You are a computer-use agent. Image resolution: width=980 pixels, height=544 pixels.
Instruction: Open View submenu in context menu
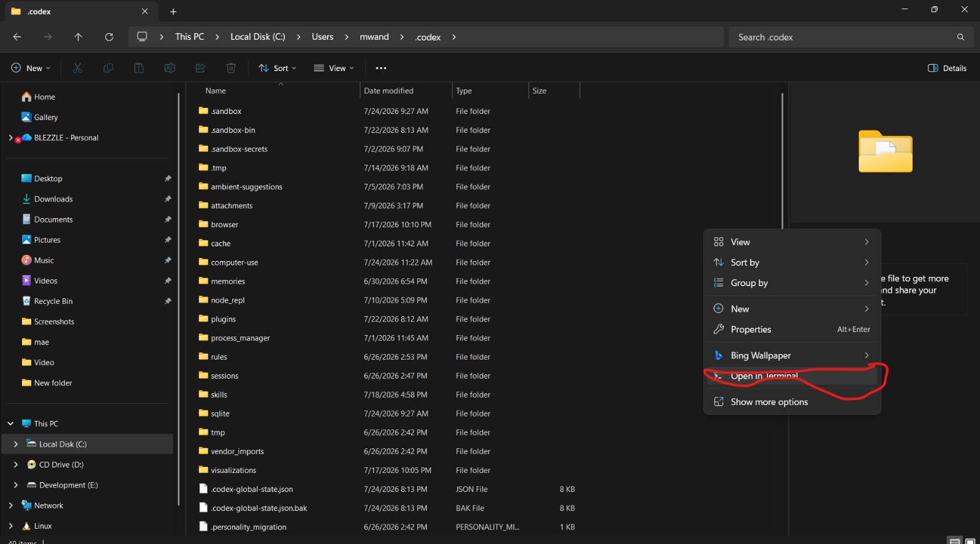pyautogui.click(x=792, y=242)
